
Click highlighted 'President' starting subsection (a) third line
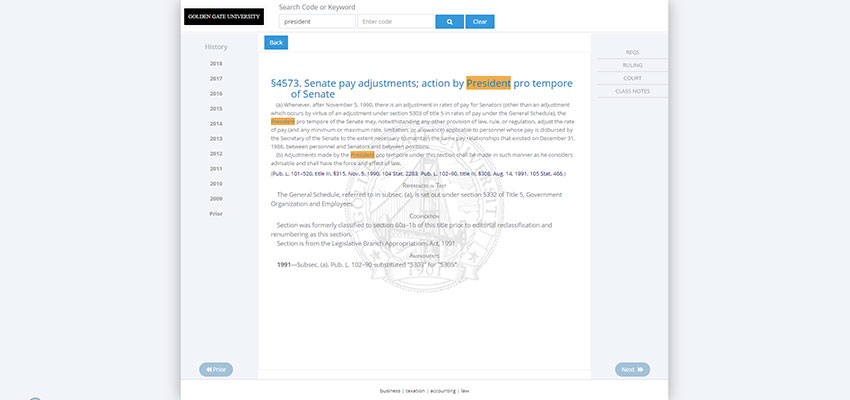click(x=282, y=121)
